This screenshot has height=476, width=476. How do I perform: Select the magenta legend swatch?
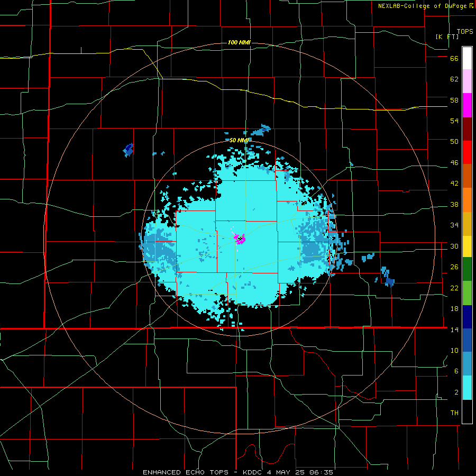pos(467,105)
